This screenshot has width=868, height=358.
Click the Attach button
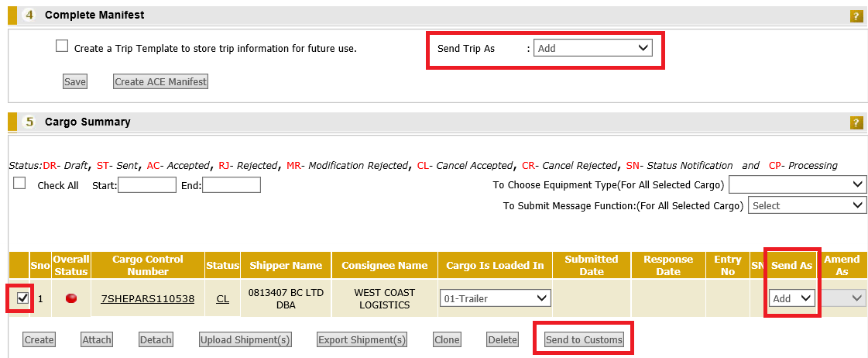[x=97, y=339]
